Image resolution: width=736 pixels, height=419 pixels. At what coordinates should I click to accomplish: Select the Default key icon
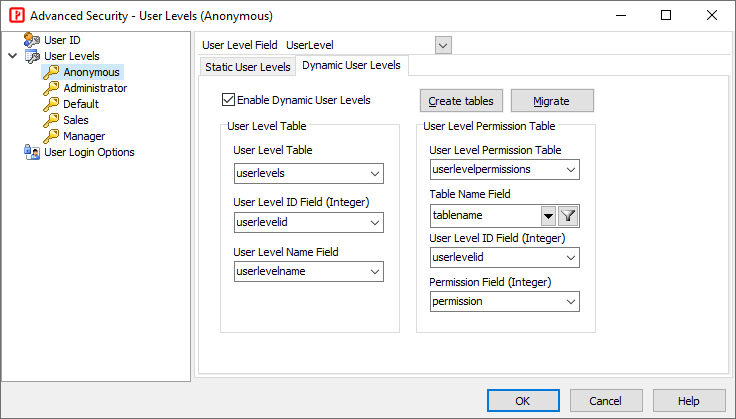coord(51,104)
